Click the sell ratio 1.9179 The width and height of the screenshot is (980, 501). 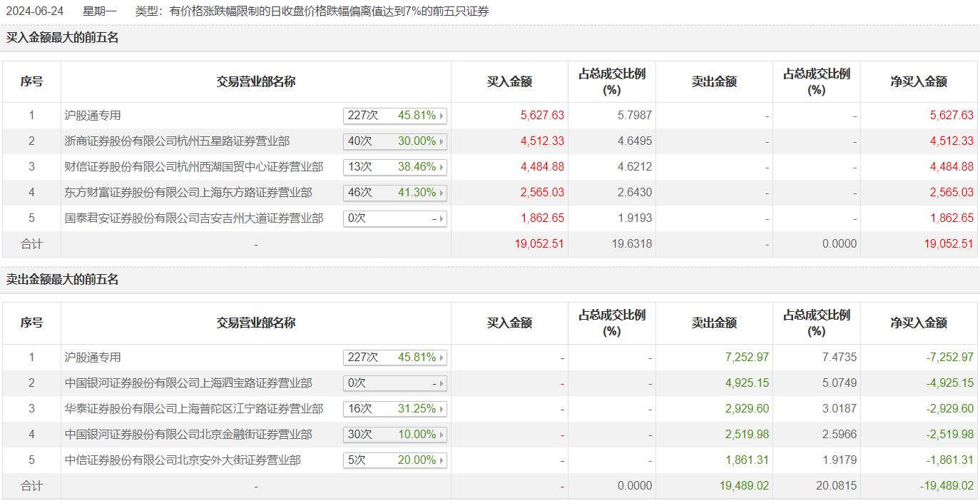point(839,460)
